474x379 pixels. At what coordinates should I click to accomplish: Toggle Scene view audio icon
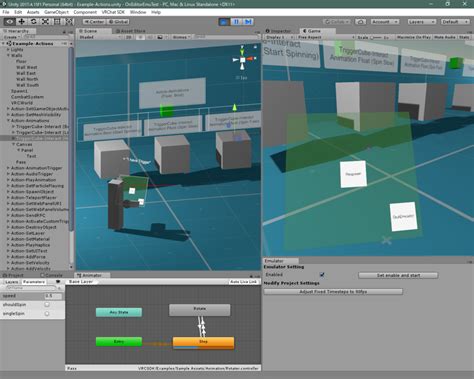150,37
